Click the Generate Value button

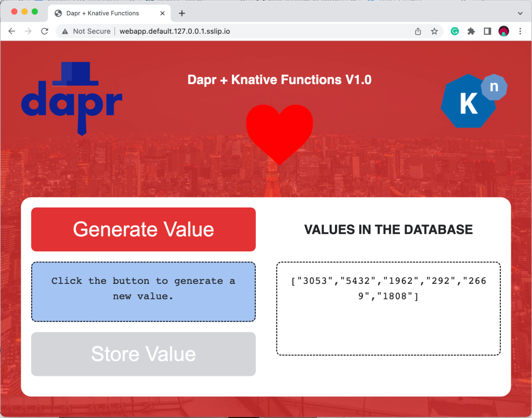144,229
